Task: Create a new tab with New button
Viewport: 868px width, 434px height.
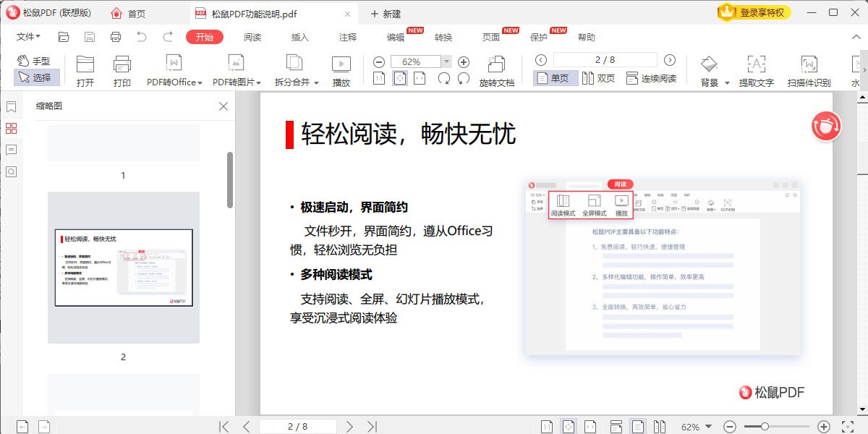Action: [x=386, y=14]
